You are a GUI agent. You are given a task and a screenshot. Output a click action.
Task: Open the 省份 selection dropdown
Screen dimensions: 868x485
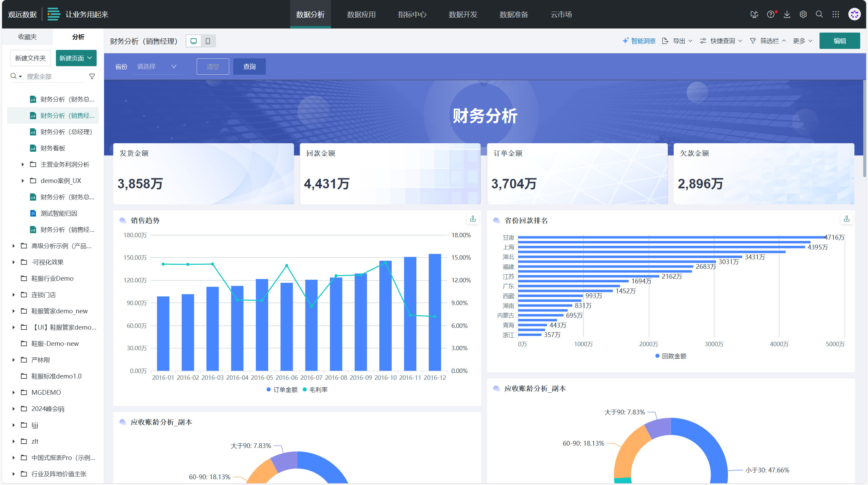pyautogui.click(x=157, y=67)
